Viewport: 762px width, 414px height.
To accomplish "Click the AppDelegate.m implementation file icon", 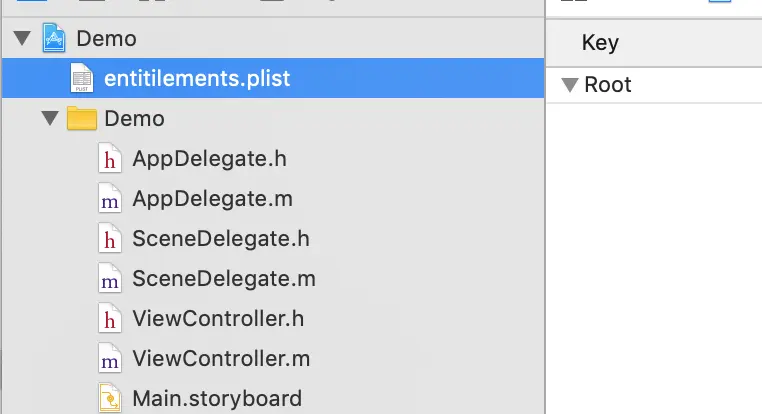I will (x=109, y=198).
